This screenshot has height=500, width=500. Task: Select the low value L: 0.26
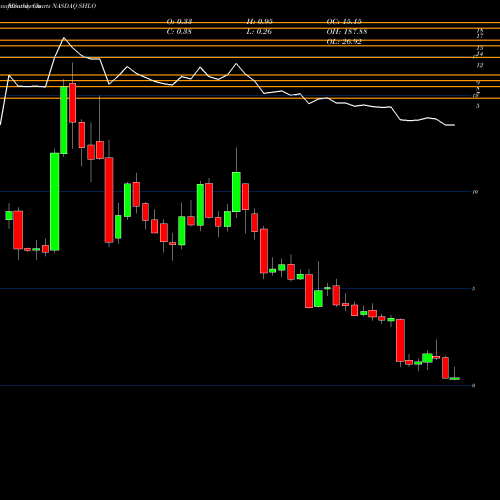(259, 32)
